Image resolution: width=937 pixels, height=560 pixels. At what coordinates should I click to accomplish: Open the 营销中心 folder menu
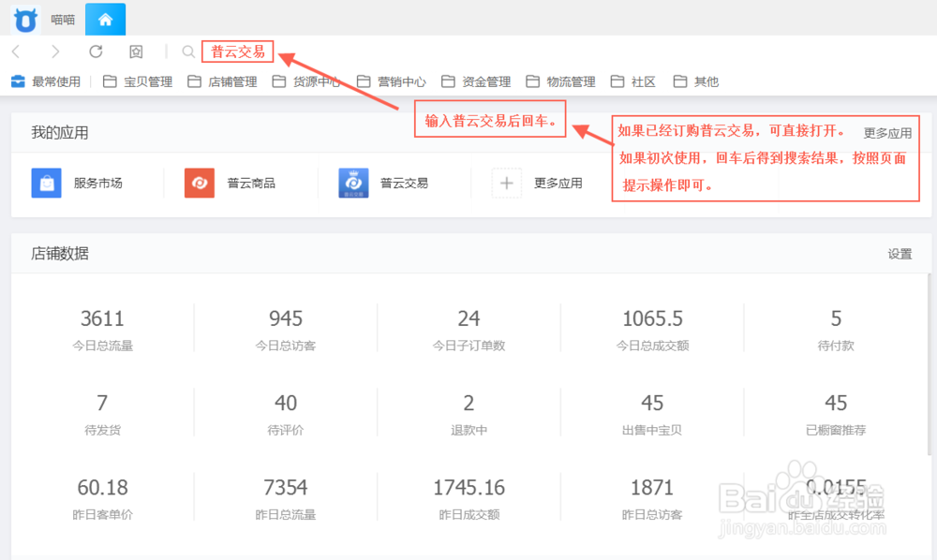pyautogui.click(x=392, y=81)
